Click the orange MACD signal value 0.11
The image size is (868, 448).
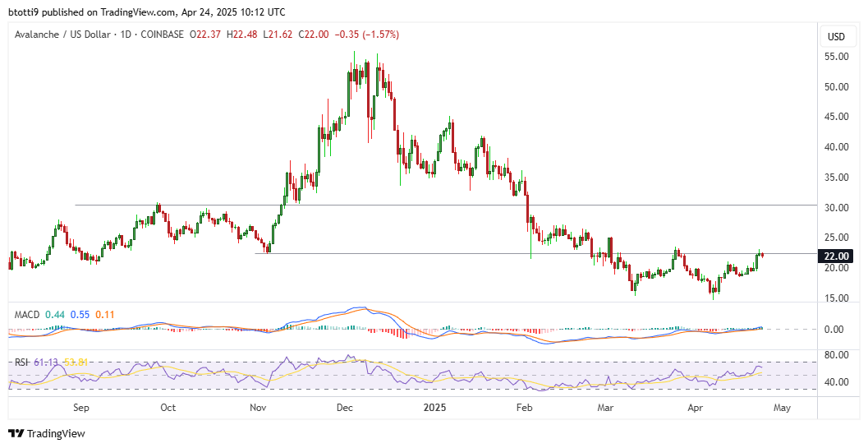(x=104, y=314)
